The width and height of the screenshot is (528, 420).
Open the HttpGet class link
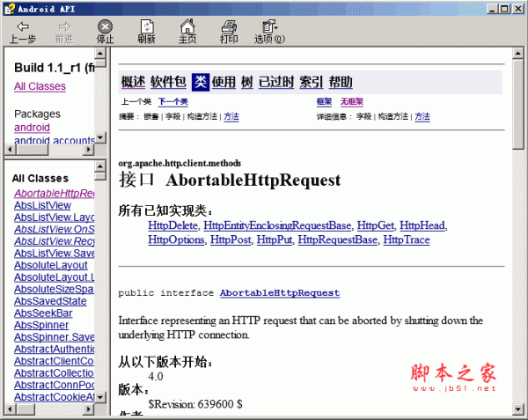[x=376, y=225]
